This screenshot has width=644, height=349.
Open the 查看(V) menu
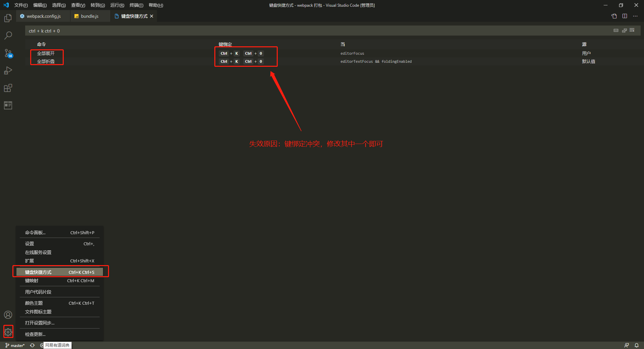coord(78,5)
